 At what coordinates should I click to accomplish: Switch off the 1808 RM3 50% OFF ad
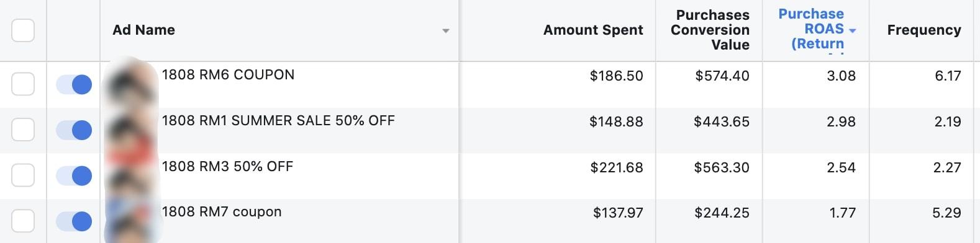[74, 176]
